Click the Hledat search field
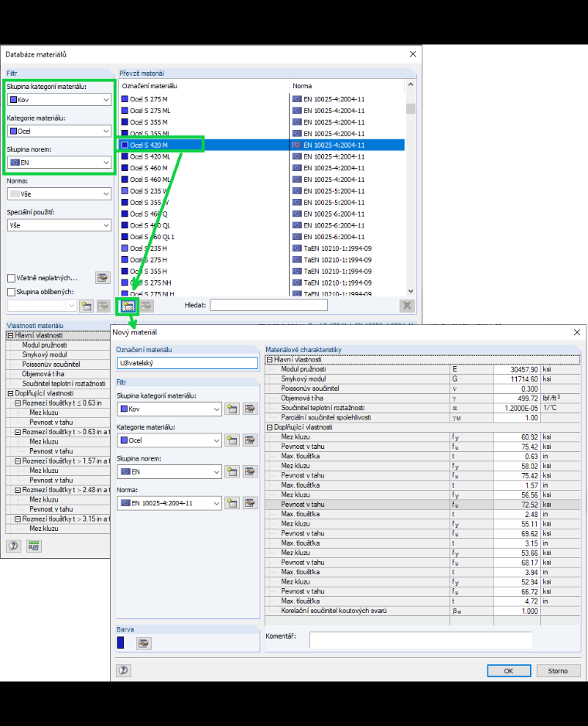Screen dimensions: 588x726 point(268,305)
